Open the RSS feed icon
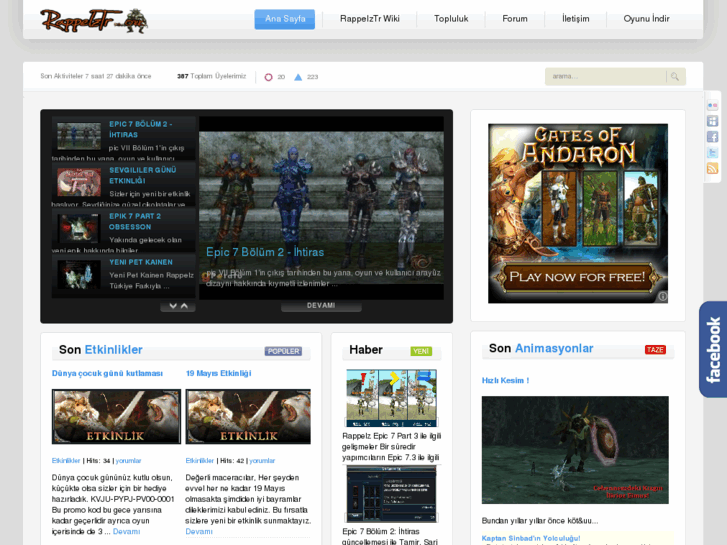This screenshot has width=727, height=545. pos(713,168)
